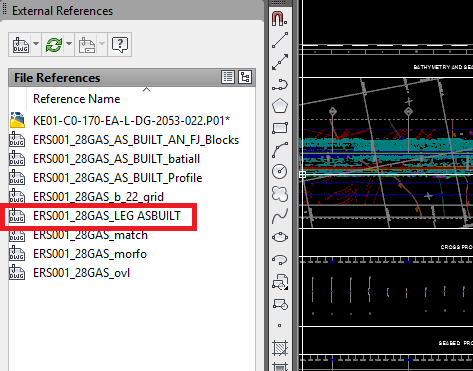The image size is (473, 371).
Task: Select the Revision Cloud tool
Action: coord(280,194)
